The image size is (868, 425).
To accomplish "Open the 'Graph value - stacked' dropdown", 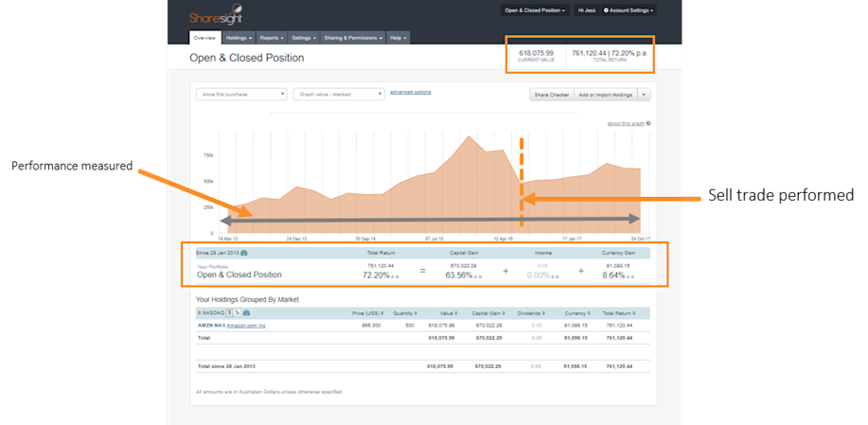I will coord(339,94).
